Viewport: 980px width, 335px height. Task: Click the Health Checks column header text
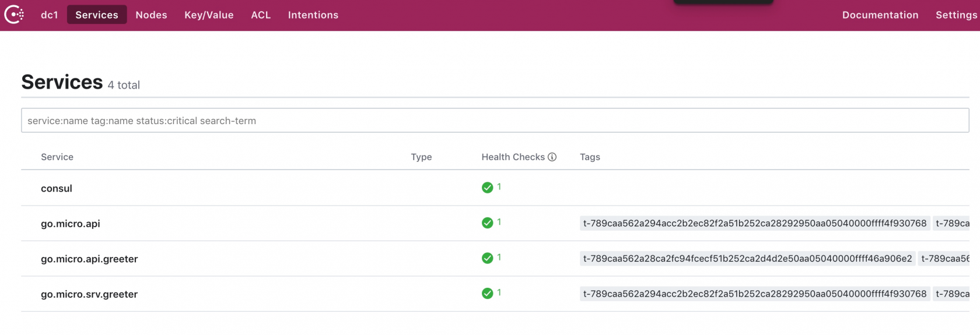(x=513, y=157)
